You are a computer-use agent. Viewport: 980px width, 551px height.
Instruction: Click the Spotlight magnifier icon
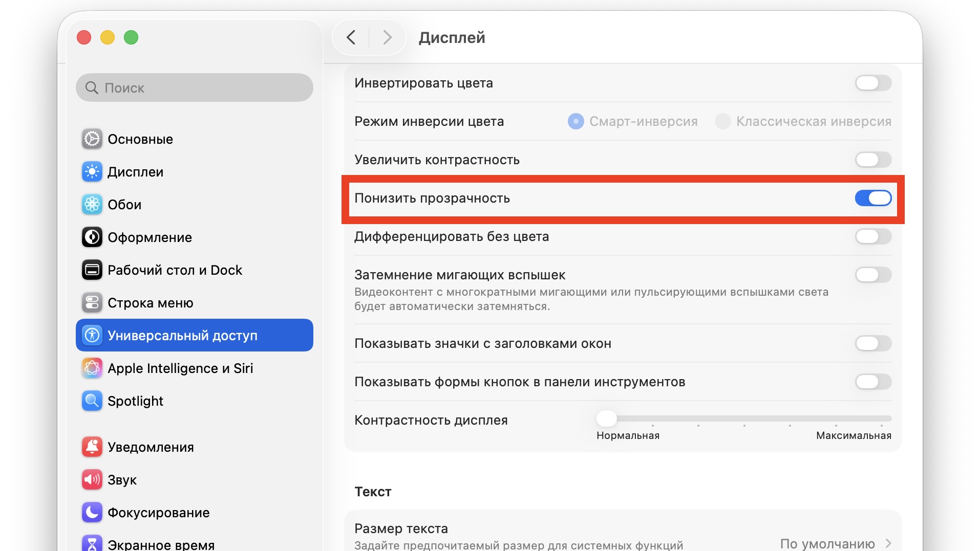click(92, 401)
